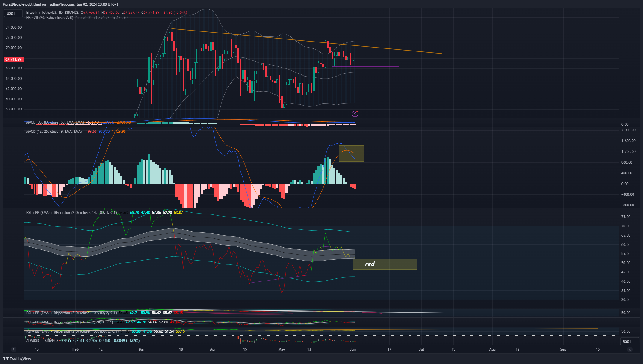643x364 pixels.
Task: Select the BB · 2D (20, SMA, close, 2, 0) legend
Action: (50, 18)
